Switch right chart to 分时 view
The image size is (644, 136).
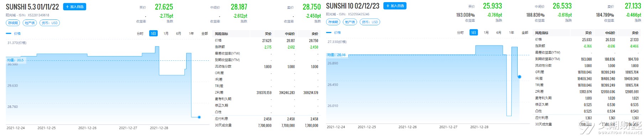[460, 33]
